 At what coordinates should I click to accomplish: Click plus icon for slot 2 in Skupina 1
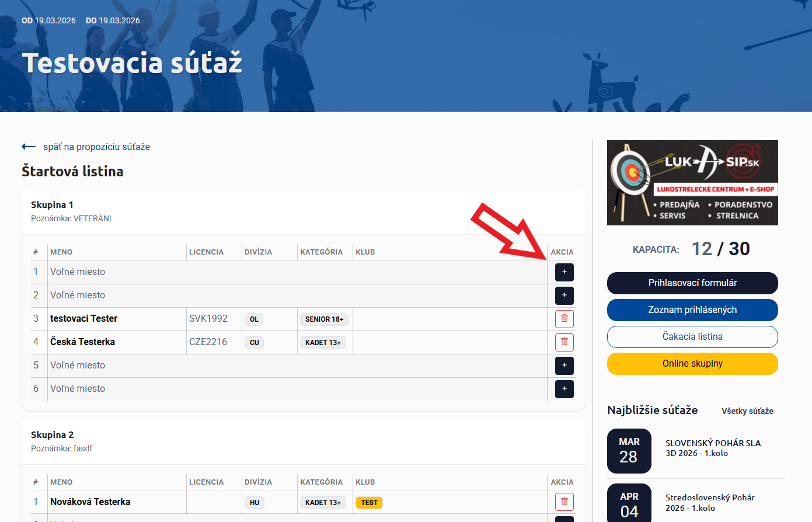(x=564, y=295)
